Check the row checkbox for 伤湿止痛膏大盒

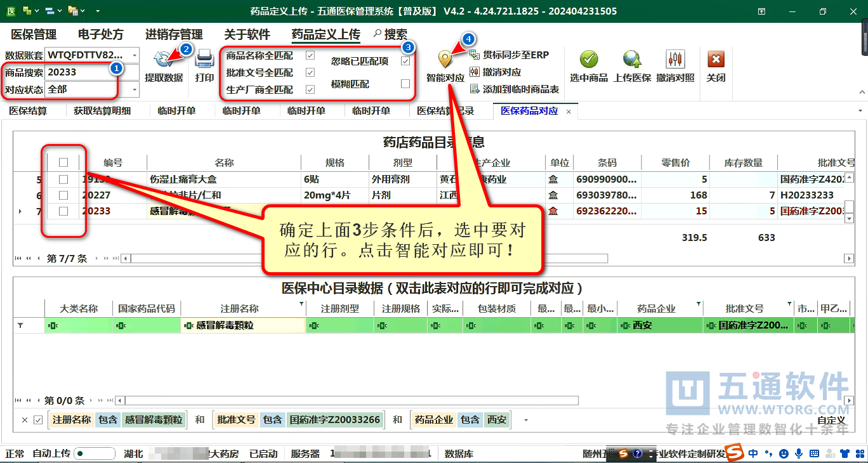pos(63,179)
